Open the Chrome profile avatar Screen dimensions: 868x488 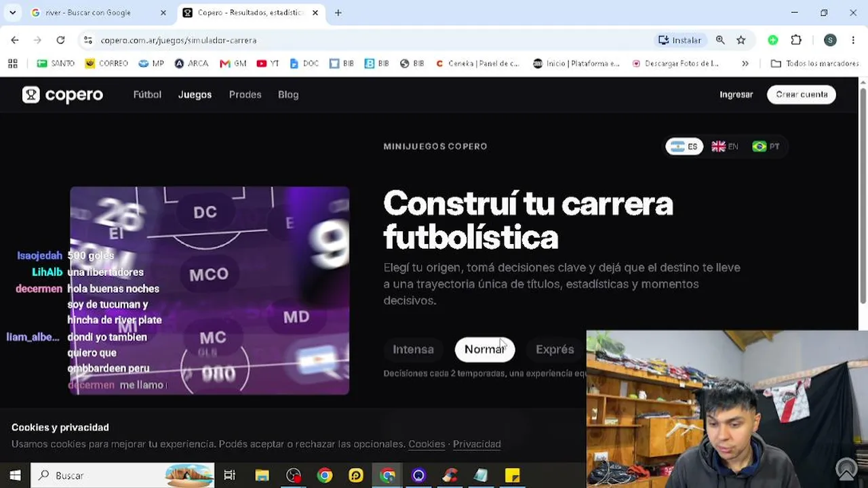point(830,40)
